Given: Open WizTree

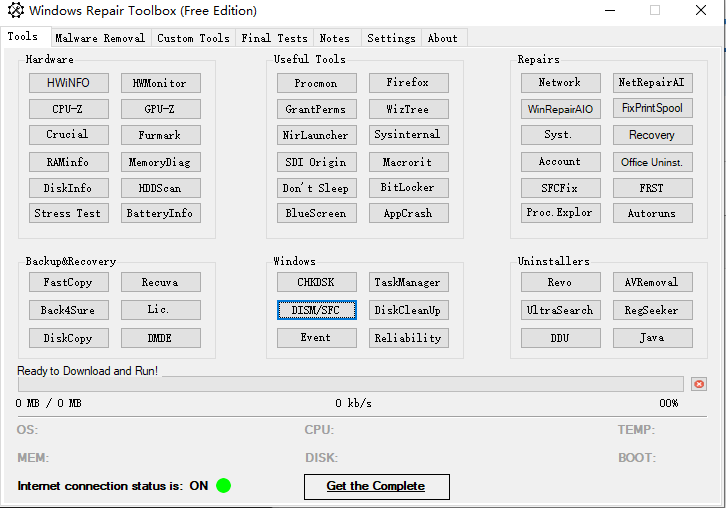Looking at the screenshot, I should (409, 109).
